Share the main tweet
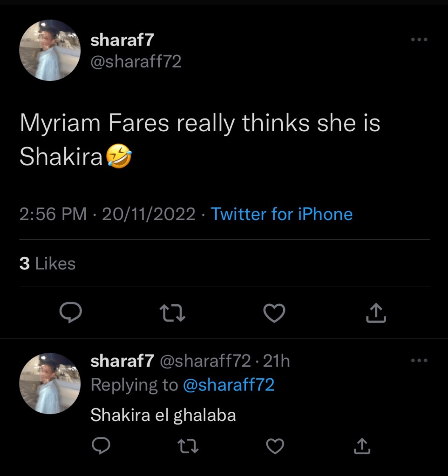 point(377,313)
